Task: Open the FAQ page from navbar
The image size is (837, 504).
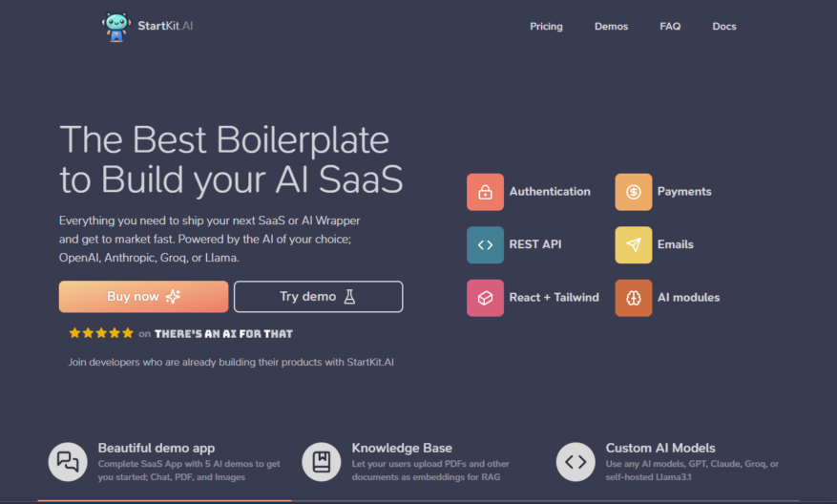Action: (x=670, y=26)
